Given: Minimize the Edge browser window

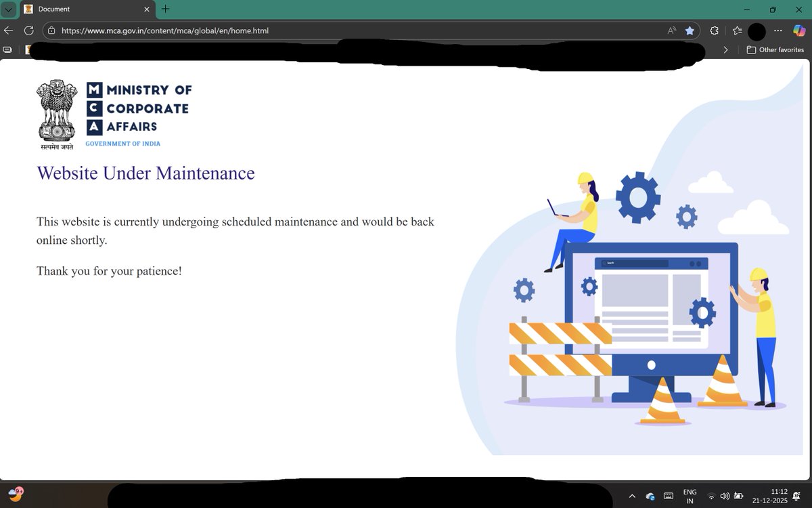Looking at the screenshot, I should (746, 9).
